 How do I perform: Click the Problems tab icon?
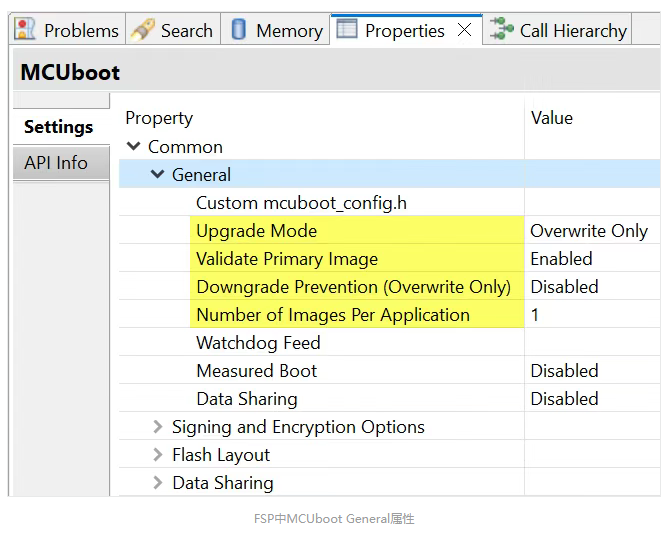pos(25,29)
